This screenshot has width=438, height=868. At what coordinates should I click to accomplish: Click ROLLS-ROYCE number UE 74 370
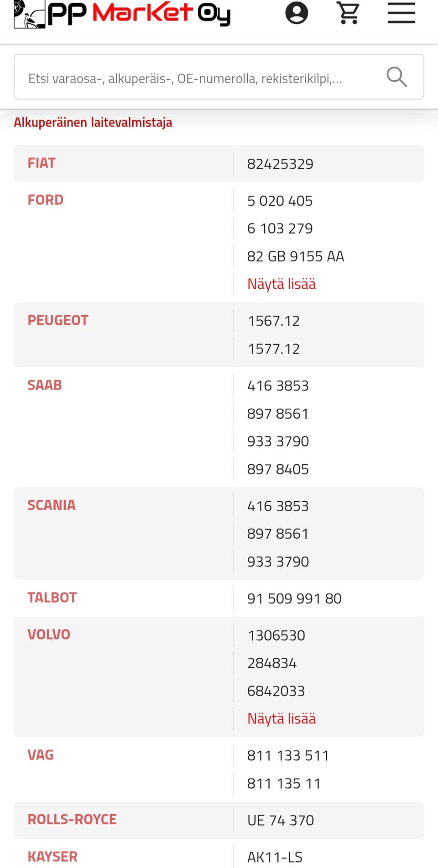[x=281, y=821]
